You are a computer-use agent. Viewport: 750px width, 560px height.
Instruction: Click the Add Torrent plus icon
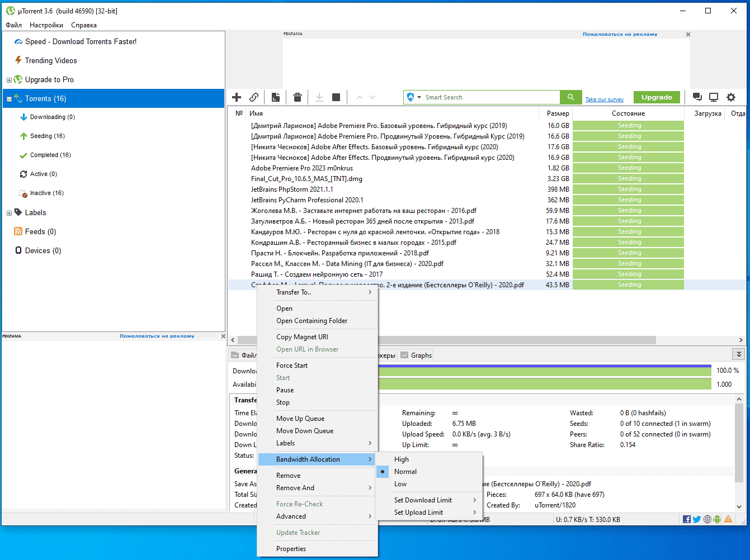pyautogui.click(x=237, y=97)
